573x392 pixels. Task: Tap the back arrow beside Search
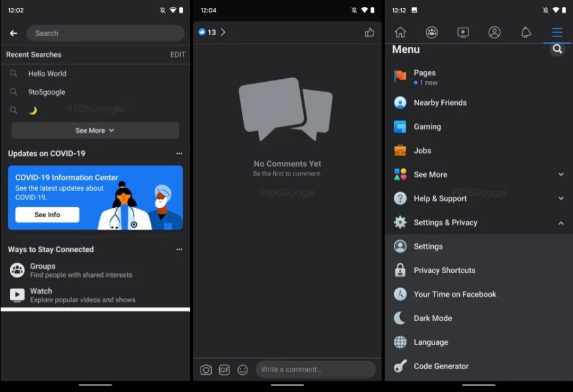pos(14,33)
